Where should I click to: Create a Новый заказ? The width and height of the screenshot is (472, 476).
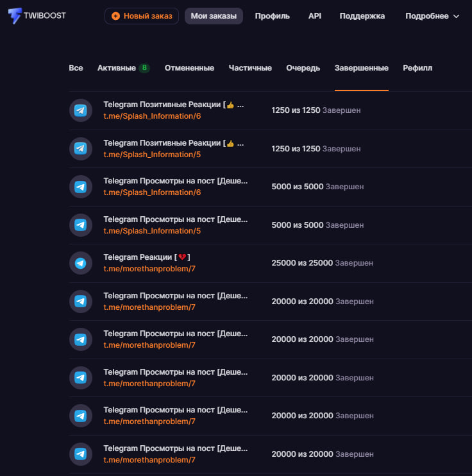click(x=142, y=16)
